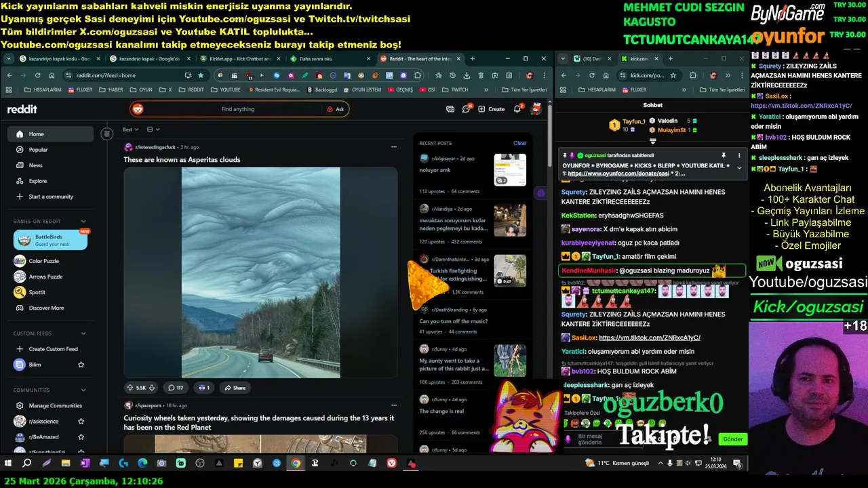868x488 pixels.
Task: Favorite r/askscience community with star
Action: pyautogui.click(x=81, y=421)
